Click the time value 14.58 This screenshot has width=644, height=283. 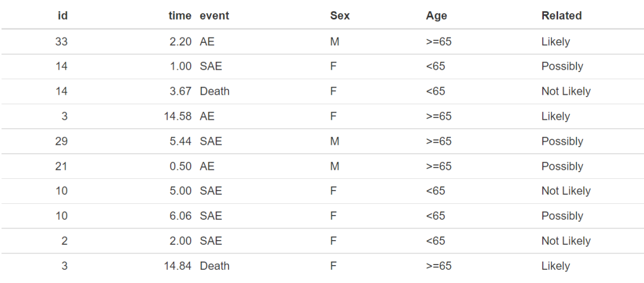(x=178, y=117)
